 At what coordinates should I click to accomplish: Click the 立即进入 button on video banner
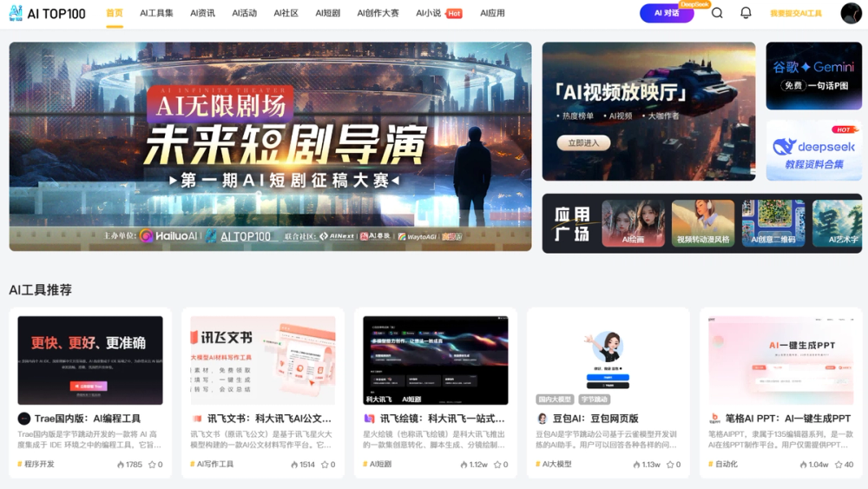(583, 143)
